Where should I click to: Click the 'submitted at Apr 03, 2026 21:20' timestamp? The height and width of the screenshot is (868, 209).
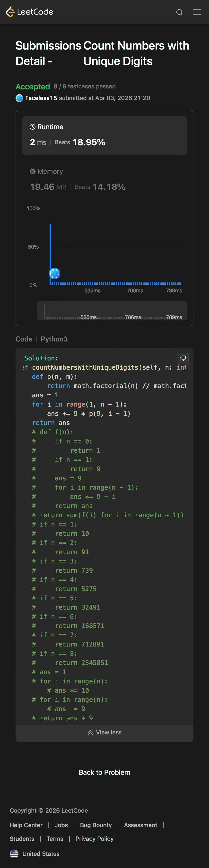coord(104,98)
